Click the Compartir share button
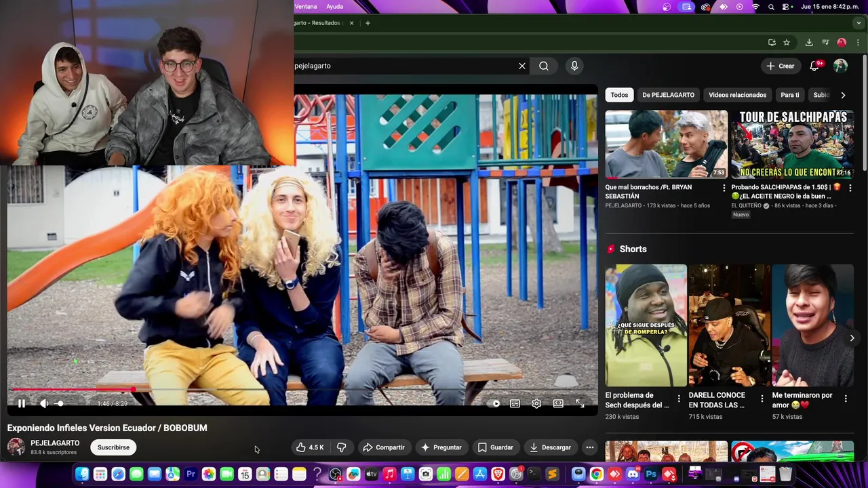This screenshot has width=868, height=488. click(x=384, y=447)
